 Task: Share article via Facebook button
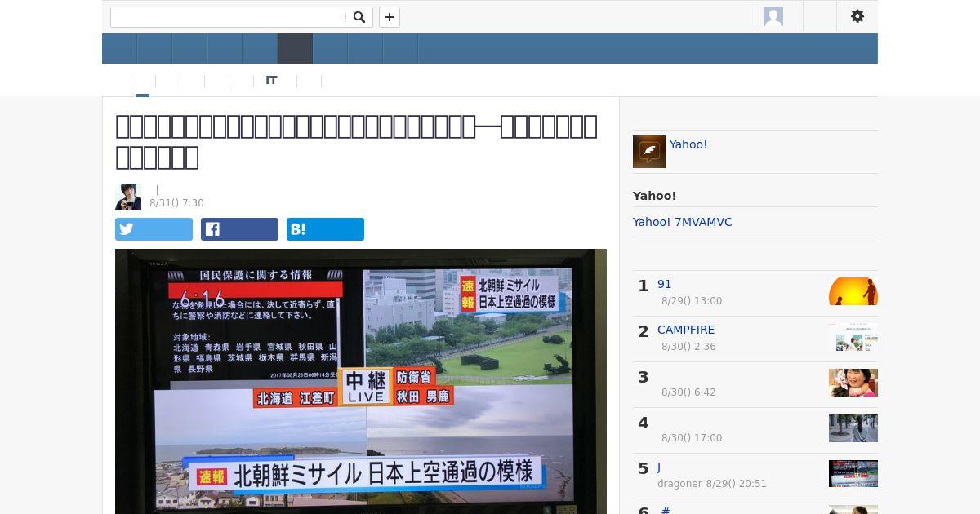click(x=239, y=229)
